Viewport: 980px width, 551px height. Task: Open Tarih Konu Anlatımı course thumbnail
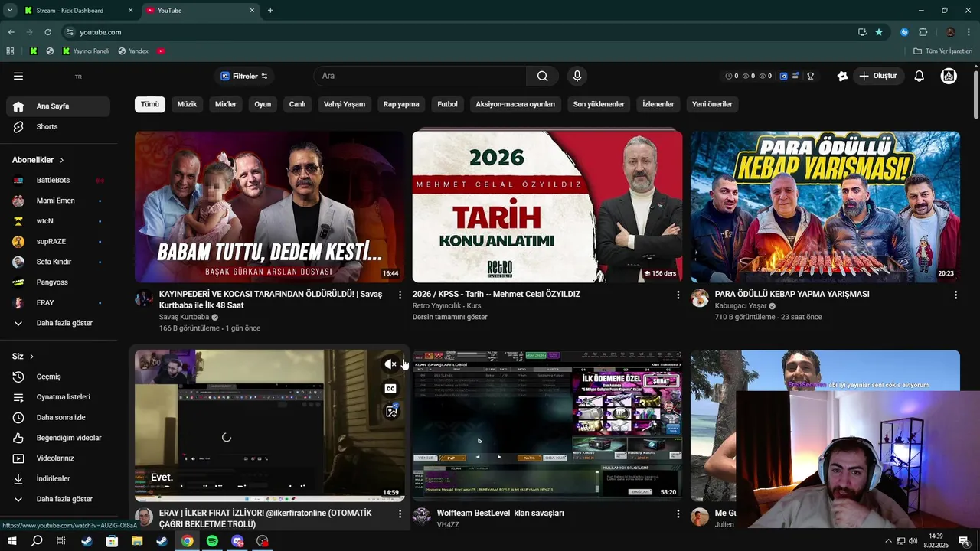coord(547,207)
